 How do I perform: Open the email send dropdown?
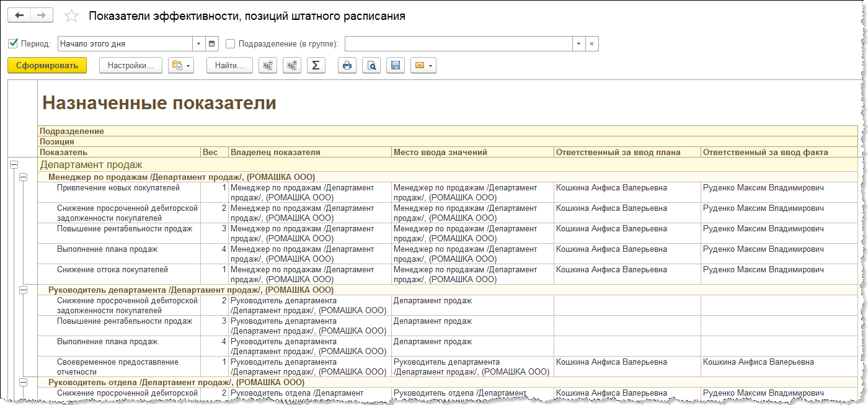(x=423, y=65)
